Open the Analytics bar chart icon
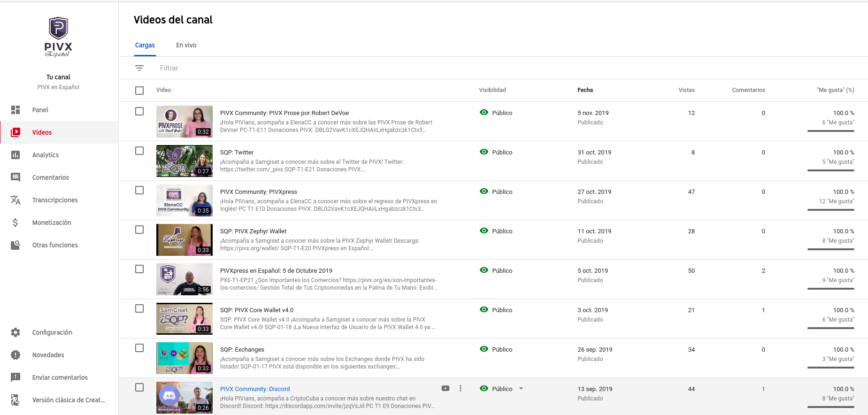 [x=15, y=155]
